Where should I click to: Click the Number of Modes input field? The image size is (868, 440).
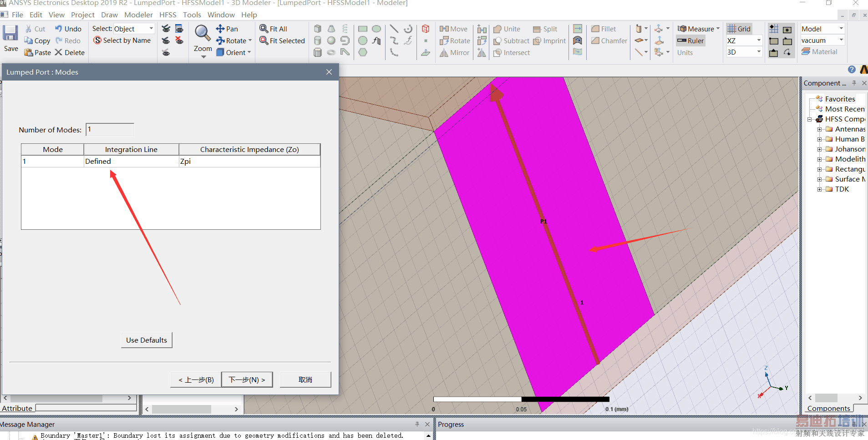(x=110, y=130)
